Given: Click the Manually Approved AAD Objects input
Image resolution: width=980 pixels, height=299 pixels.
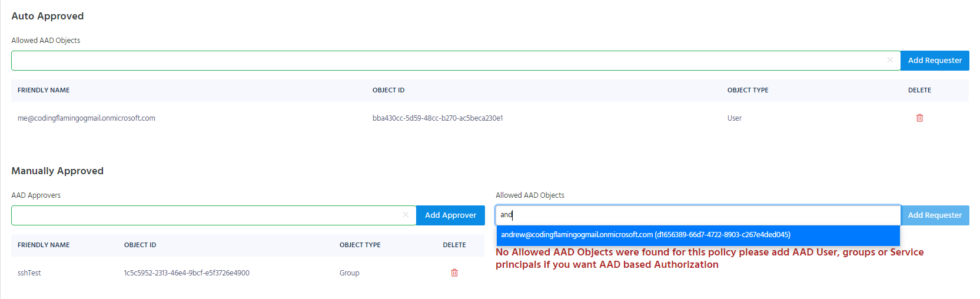Looking at the screenshot, I should (x=698, y=215).
